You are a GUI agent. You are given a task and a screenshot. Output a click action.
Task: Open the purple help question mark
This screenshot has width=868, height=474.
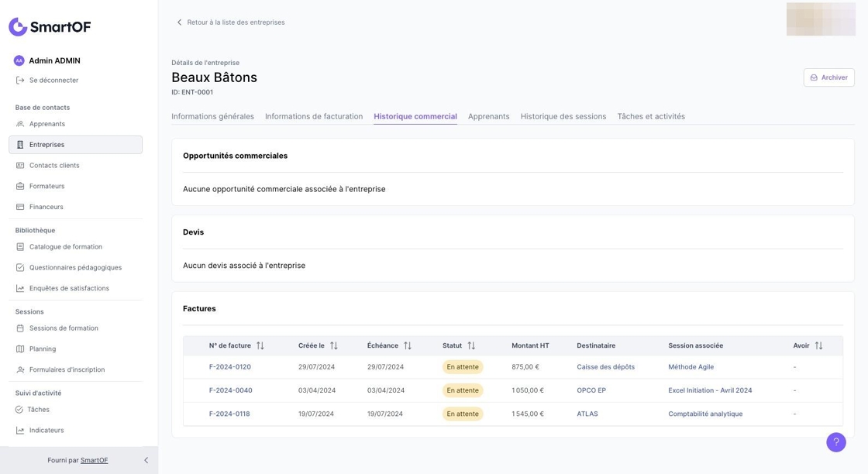click(835, 442)
